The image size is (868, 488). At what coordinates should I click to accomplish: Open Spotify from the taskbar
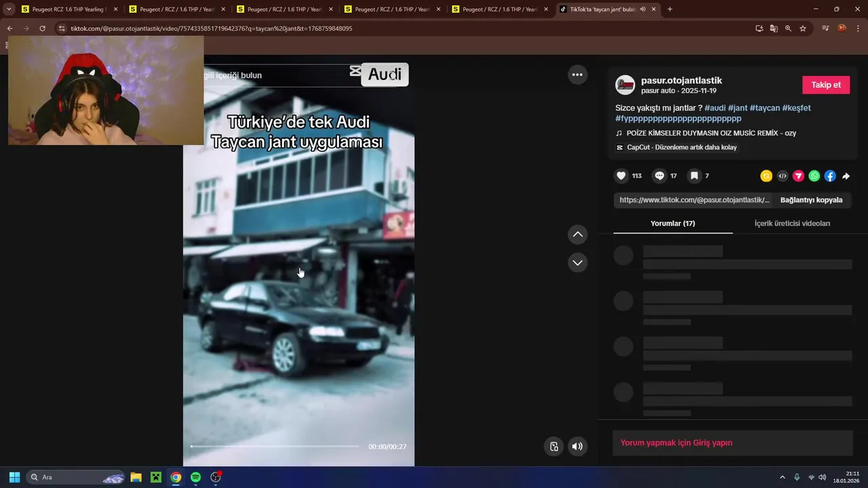point(195,477)
